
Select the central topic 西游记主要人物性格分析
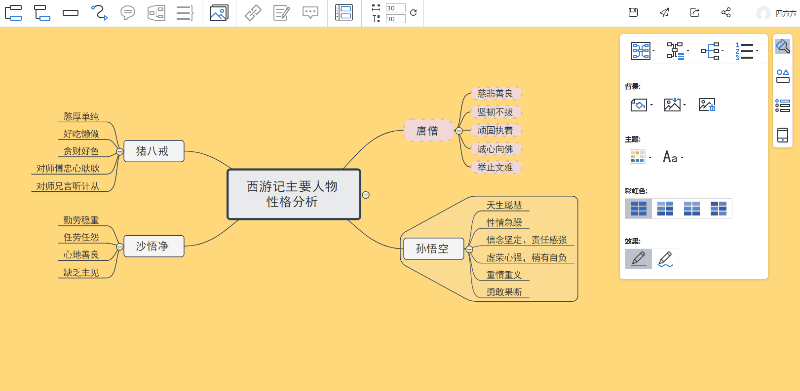[293, 194]
